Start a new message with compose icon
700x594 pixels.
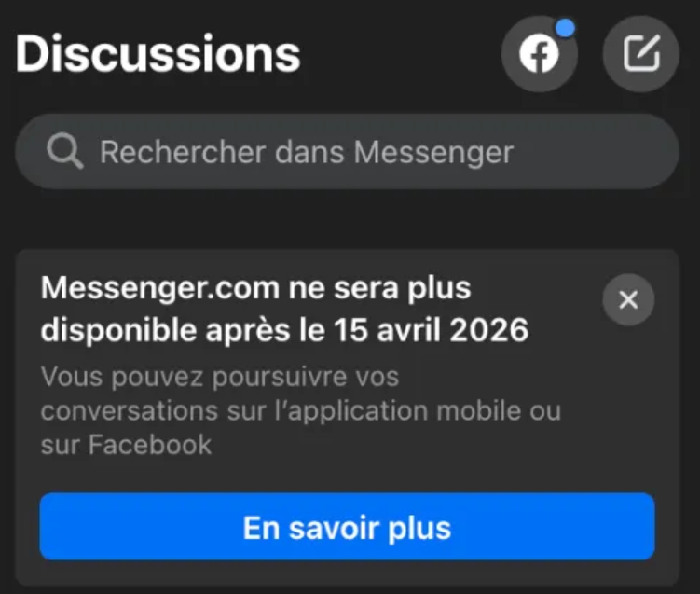[x=641, y=54]
